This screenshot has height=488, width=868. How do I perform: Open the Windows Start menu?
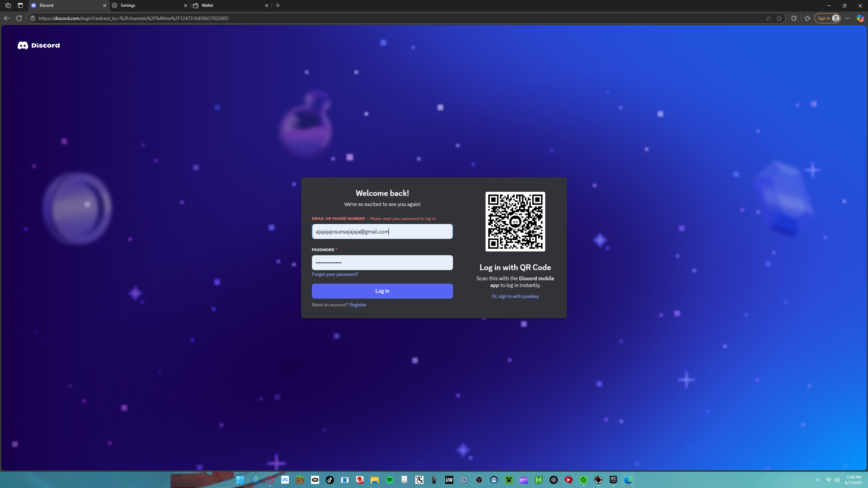(x=240, y=480)
